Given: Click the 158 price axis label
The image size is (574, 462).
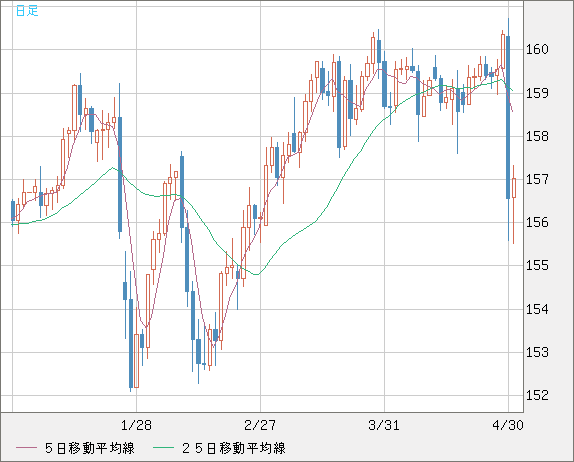Looking at the screenshot, I should click(x=537, y=137).
